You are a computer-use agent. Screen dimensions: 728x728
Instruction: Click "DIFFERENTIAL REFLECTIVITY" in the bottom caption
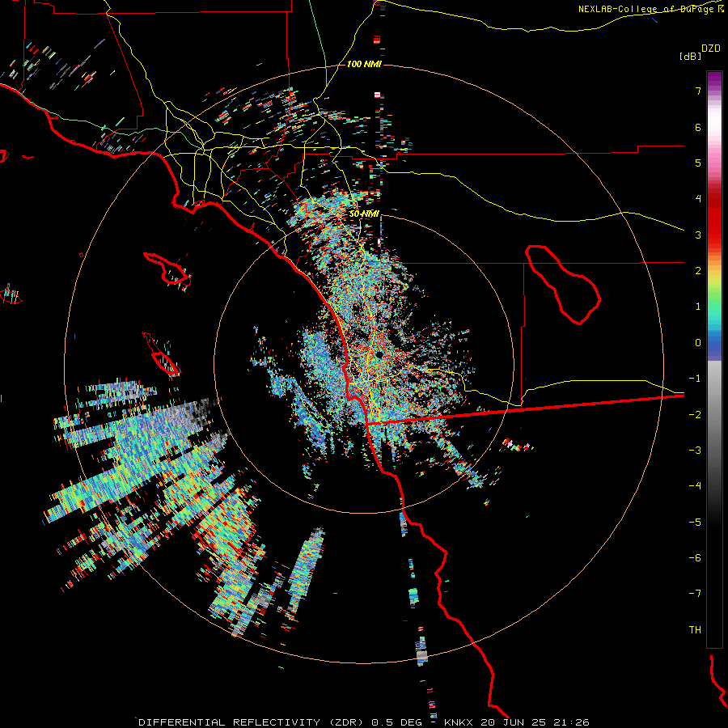(x=230, y=722)
